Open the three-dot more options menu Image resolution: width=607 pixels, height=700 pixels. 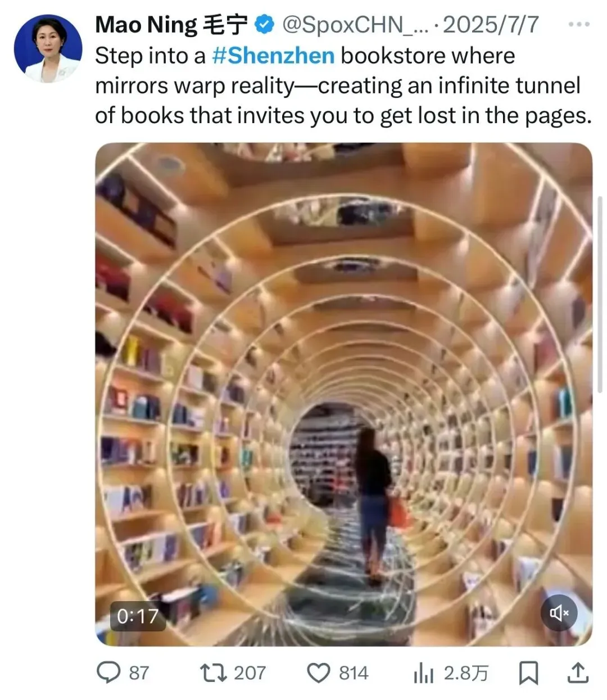tap(579, 25)
